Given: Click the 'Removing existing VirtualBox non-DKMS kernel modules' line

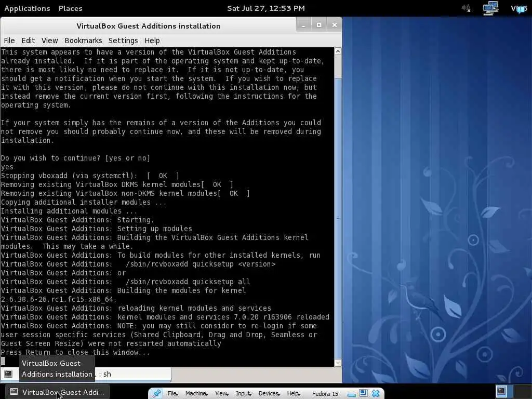Looking at the screenshot, I should coord(126,193).
